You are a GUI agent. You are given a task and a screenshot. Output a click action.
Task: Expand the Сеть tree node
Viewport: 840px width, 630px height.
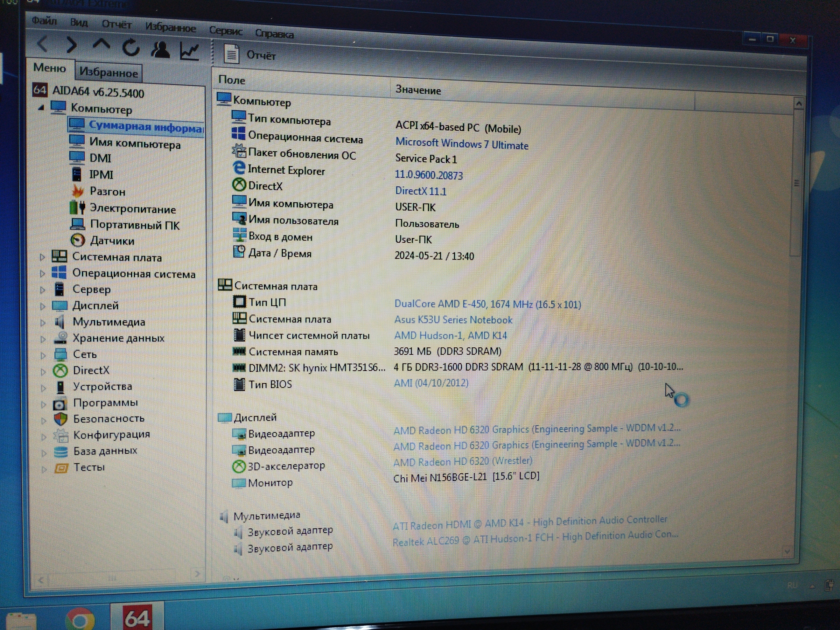[43, 355]
